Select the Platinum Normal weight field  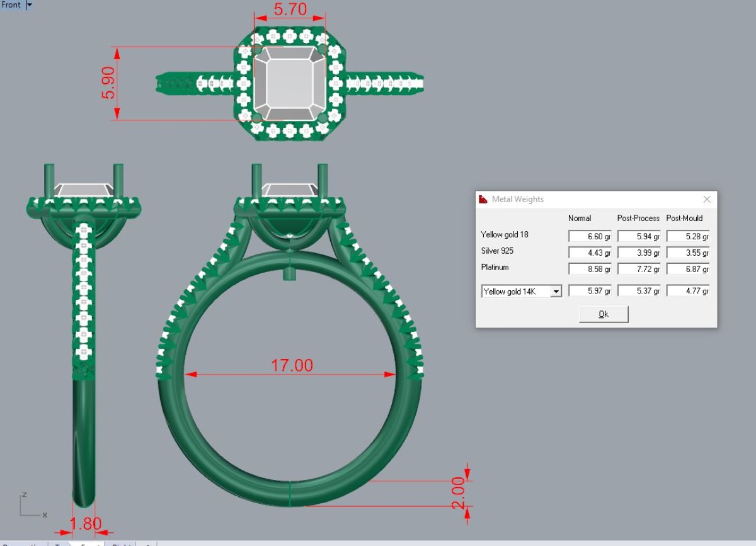(590, 270)
